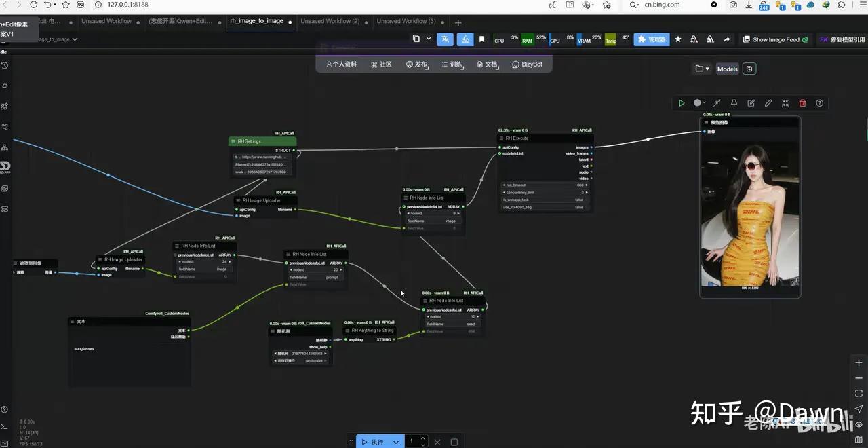868x448 pixels.
Task: Switch to Unsaved Workflow (3) tab
Action: (407, 21)
